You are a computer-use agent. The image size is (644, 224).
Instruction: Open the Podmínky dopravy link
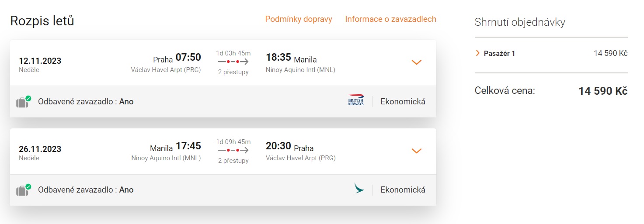coord(299,19)
